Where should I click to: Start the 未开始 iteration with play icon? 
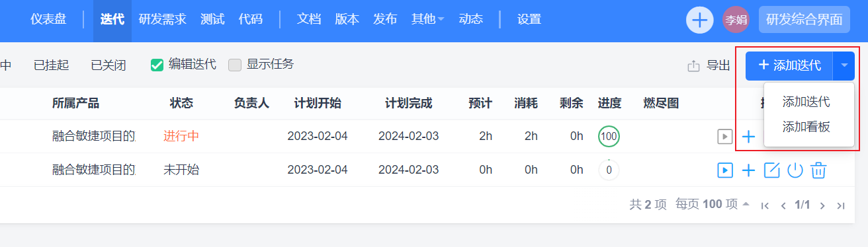(x=725, y=170)
